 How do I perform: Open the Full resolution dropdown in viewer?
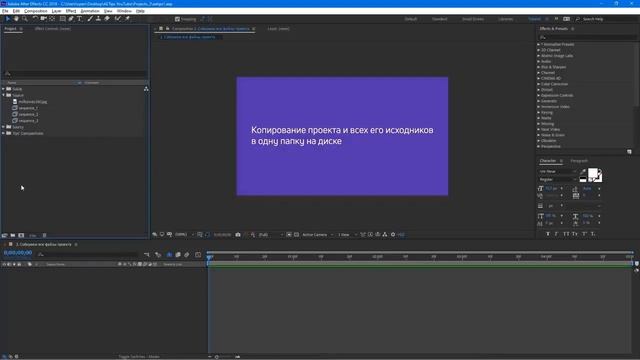[x=271, y=235]
